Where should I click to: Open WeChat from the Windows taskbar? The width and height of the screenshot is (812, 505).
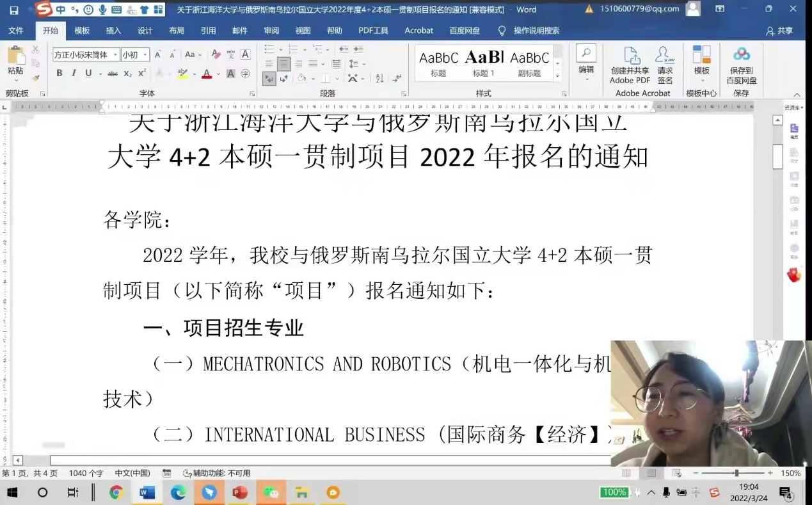click(x=271, y=492)
